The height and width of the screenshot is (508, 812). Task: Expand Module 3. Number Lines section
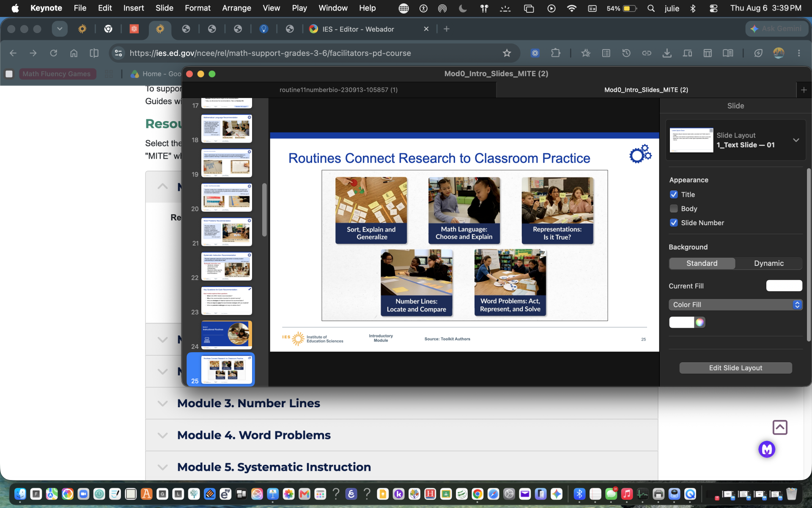401,403
